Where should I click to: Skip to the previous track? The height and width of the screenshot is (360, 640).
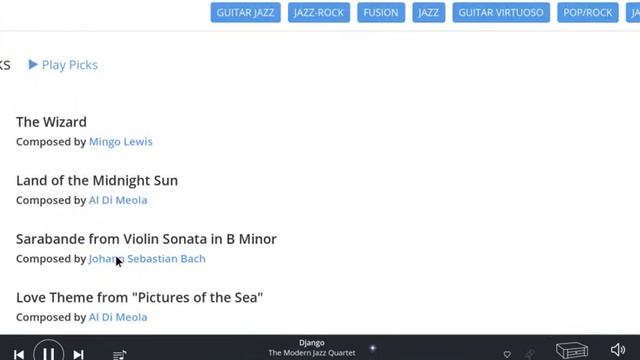point(19,354)
